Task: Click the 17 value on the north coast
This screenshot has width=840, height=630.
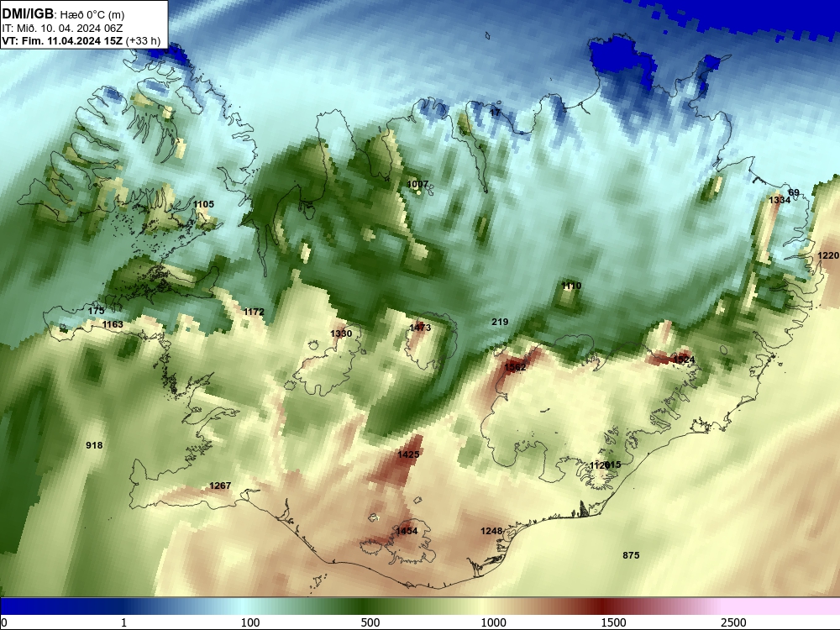Action: click(x=495, y=113)
